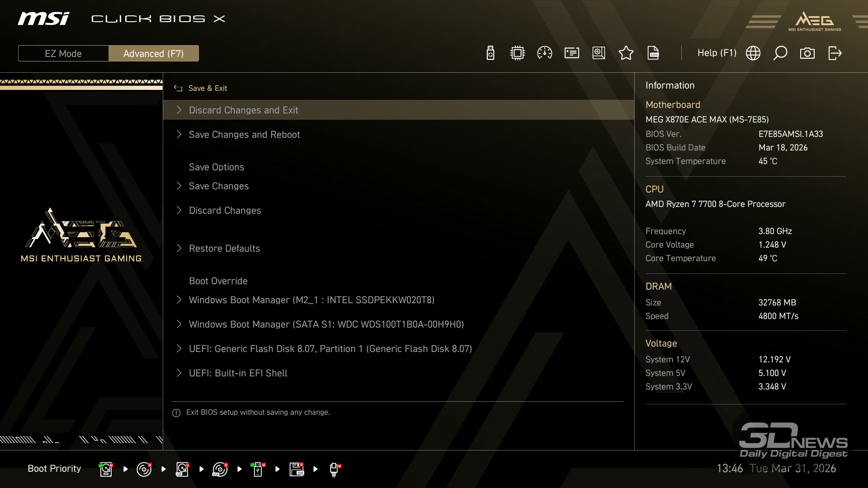Expand Discard Changes and Exit

point(243,110)
